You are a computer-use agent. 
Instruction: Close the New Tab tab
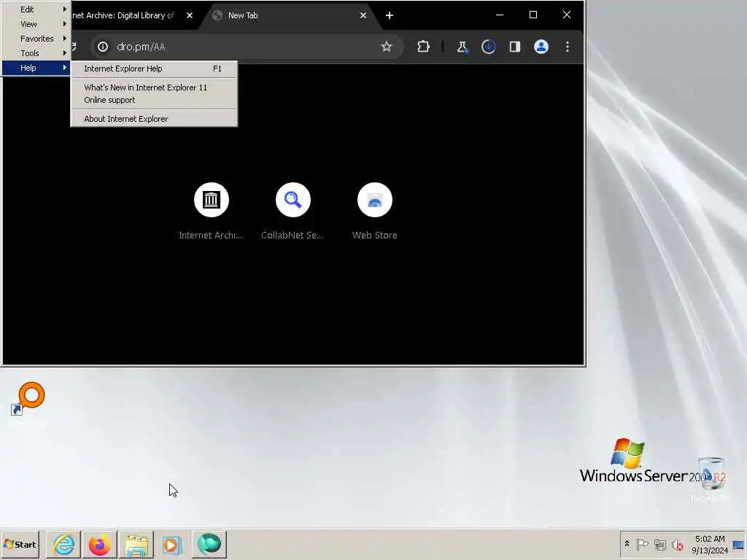coord(363,15)
